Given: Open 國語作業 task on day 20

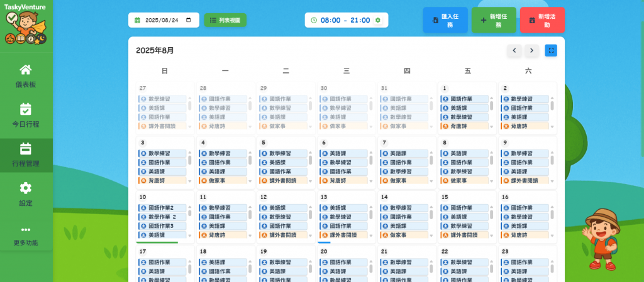Looking at the screenshot, I should coord(344,262).
